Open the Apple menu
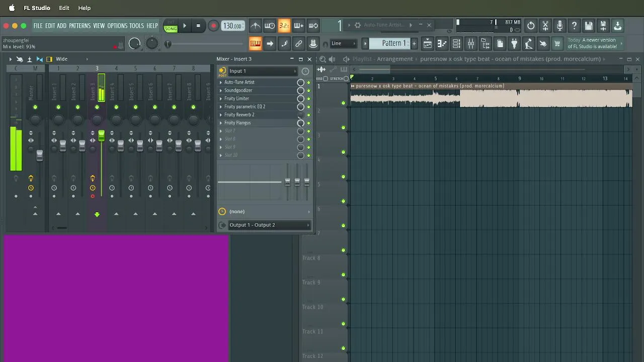The height and width of the screenshot is (362, 644). coord(12,8)
